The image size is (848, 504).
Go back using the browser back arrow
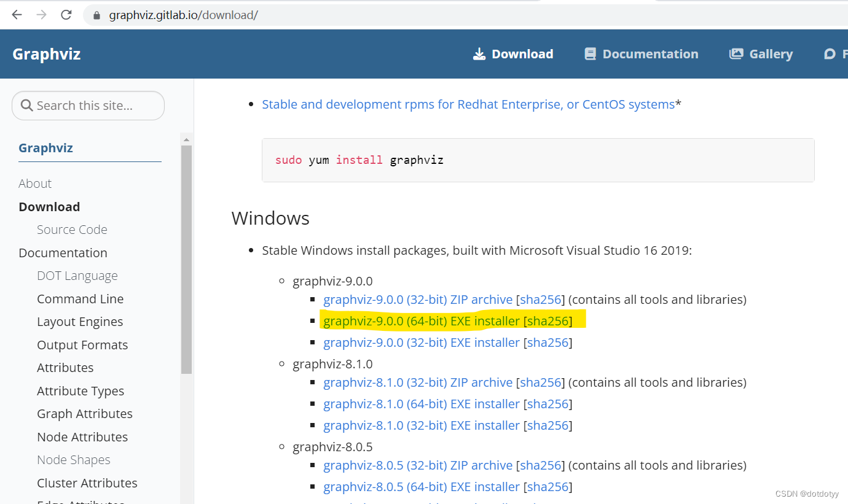click(16, 15)
